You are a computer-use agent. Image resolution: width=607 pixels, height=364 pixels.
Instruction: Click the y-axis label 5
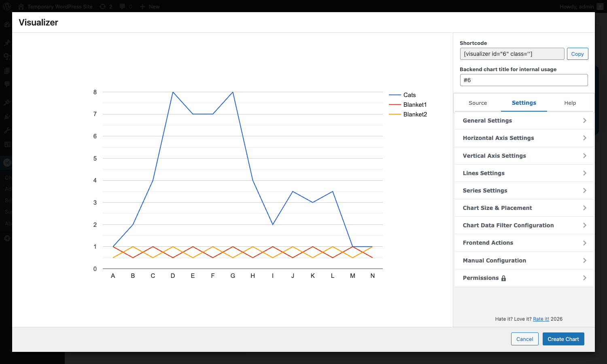95,159
